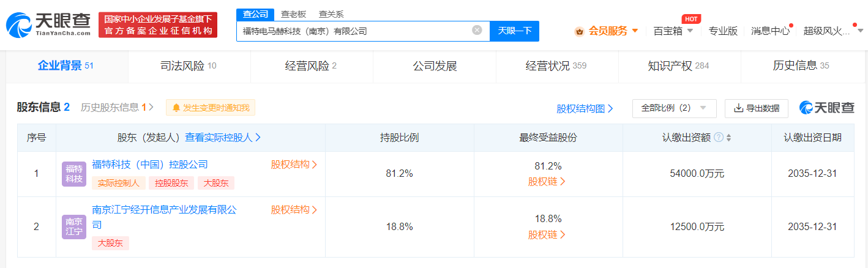Open 福特科技（中国）控股公司 link
The width and height of the screenshot is (868, 268).
click(150, 164)
